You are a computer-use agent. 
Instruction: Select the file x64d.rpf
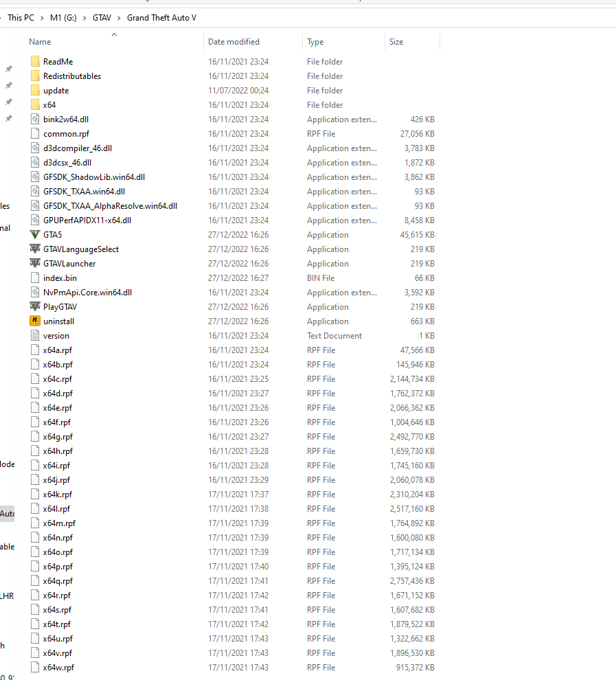[58, 394]
